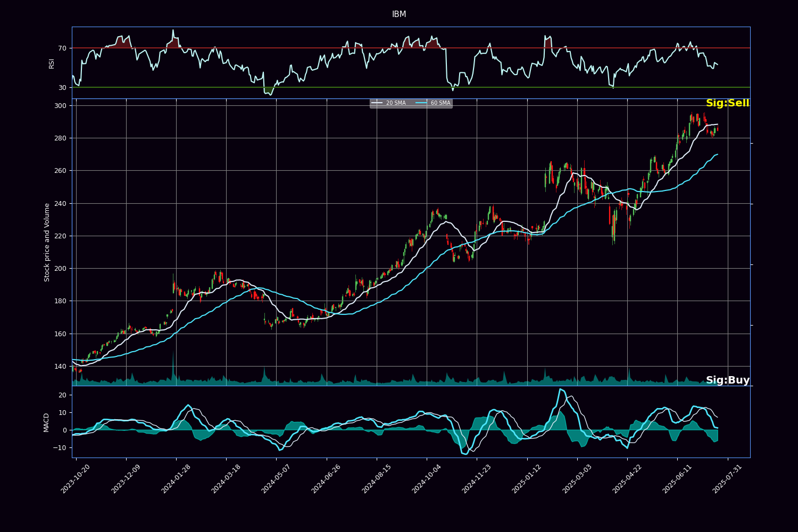Click the 20 tick on MACD axis
The height and width of the screenshot is (532, 798).
[62, 395]
